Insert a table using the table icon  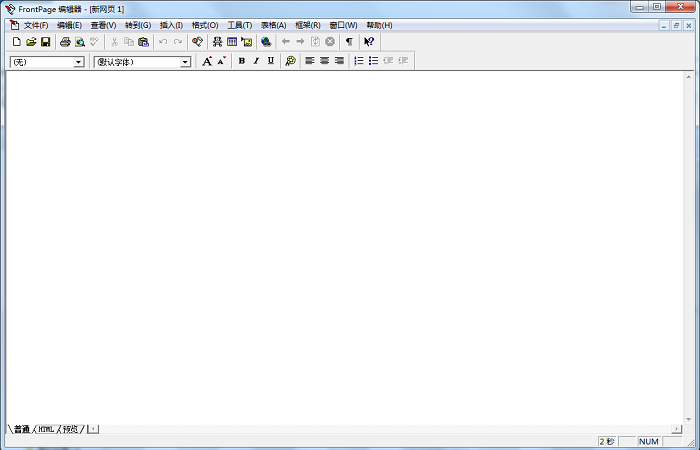tap(232, 42)
